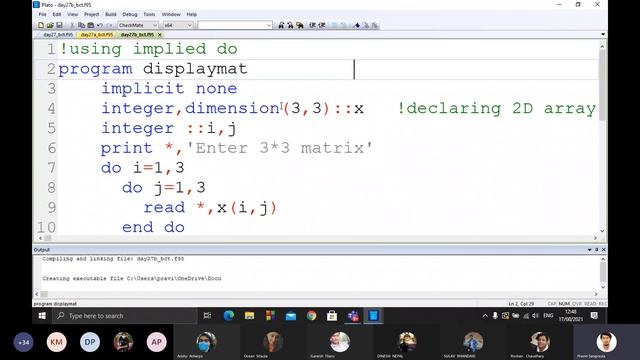
Task: Click the editor scroll down arrow
Action: [x=602, y=231]
